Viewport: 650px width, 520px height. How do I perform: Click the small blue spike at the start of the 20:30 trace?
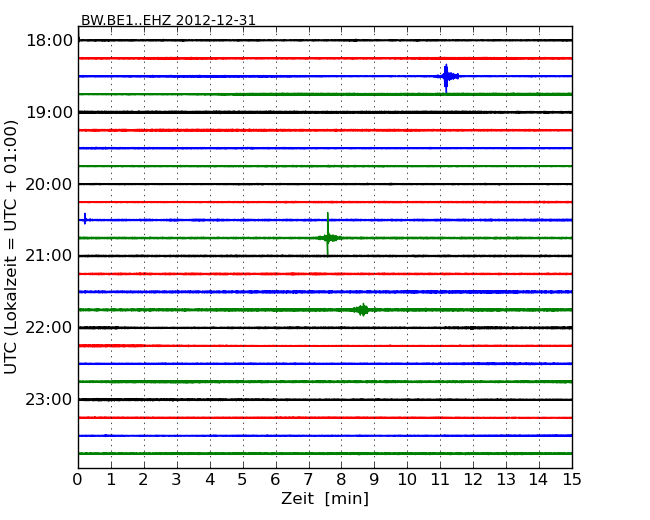pos(85,219)
